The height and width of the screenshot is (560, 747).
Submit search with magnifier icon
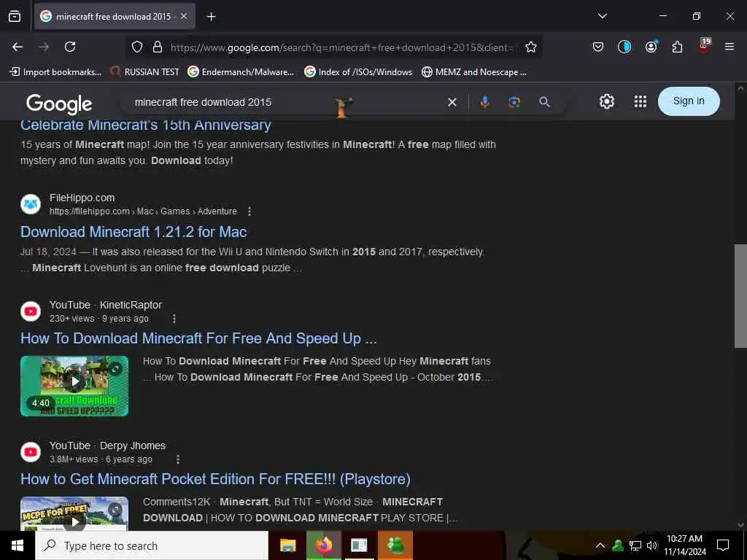point(544,102)
